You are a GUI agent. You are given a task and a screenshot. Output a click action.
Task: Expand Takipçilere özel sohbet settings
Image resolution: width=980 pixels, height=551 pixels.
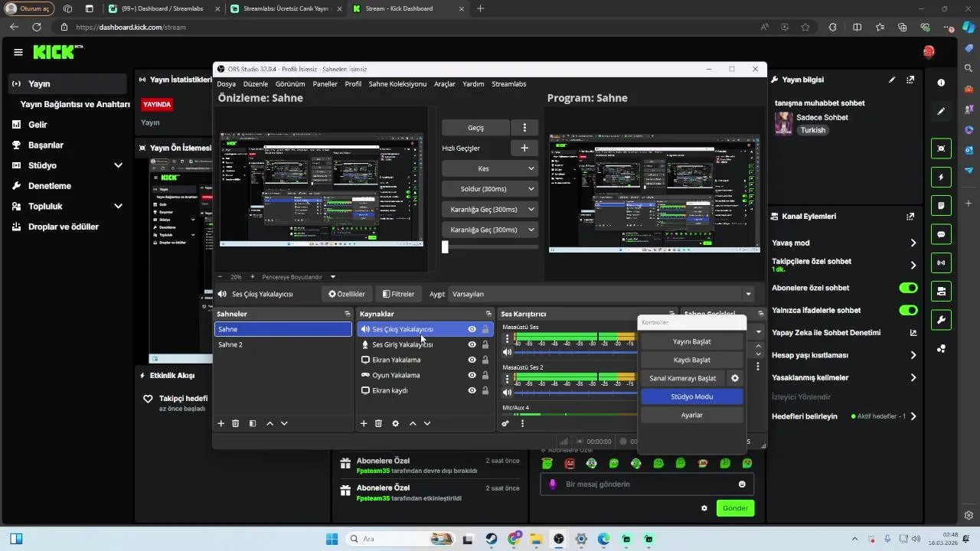tap(913, 265)
